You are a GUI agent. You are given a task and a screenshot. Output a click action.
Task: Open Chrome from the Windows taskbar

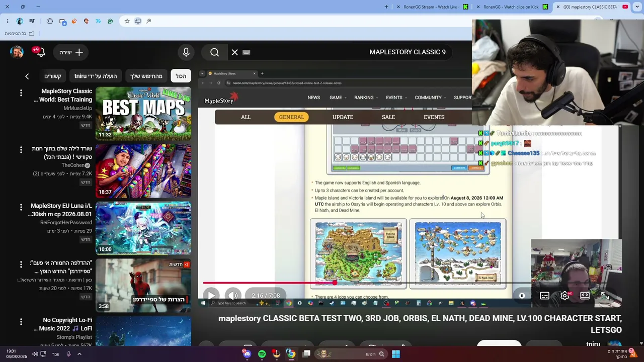[x=291, y=354]
